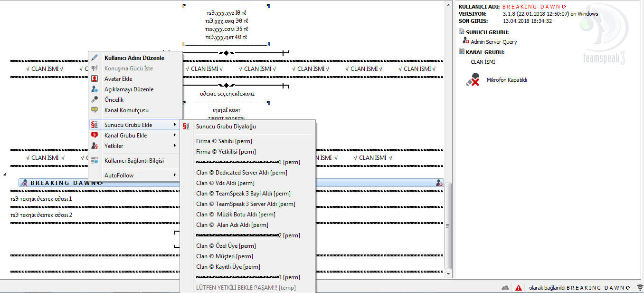Select channel tsЭ teknik destek odası 1
The width and height of the screenshot is (644, 293).
(41, 199)
